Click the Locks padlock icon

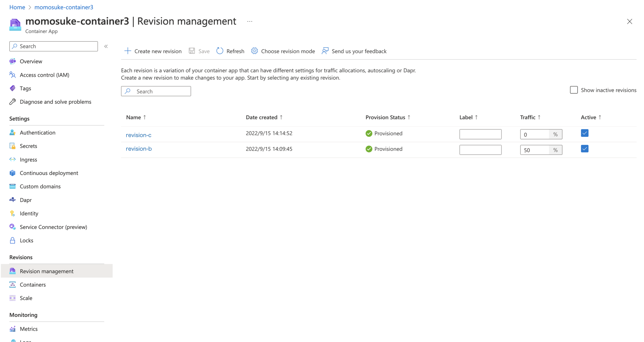click(12, 240)
